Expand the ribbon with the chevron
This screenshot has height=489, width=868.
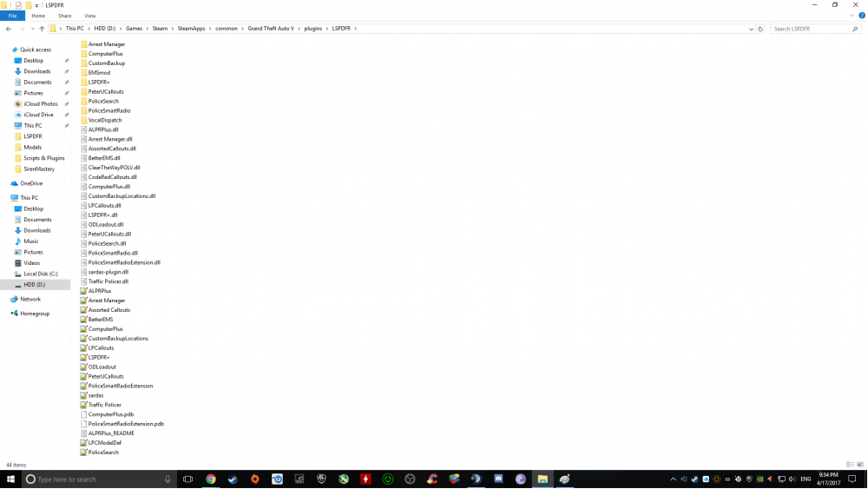(852, 16)
